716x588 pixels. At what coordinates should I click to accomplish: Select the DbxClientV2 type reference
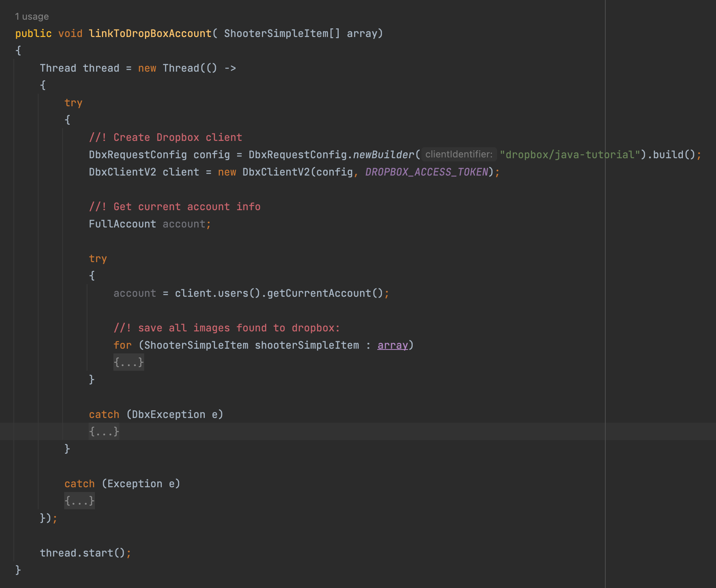pos(122,172)
